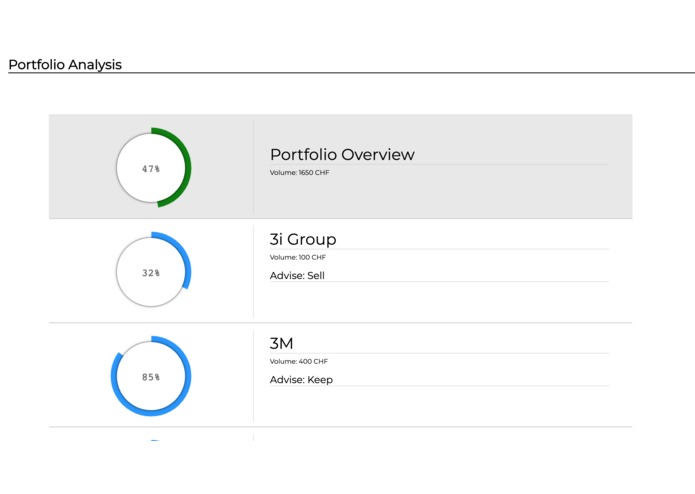Click Advise: Keep text
695x494 pixels.
[301, 380]
